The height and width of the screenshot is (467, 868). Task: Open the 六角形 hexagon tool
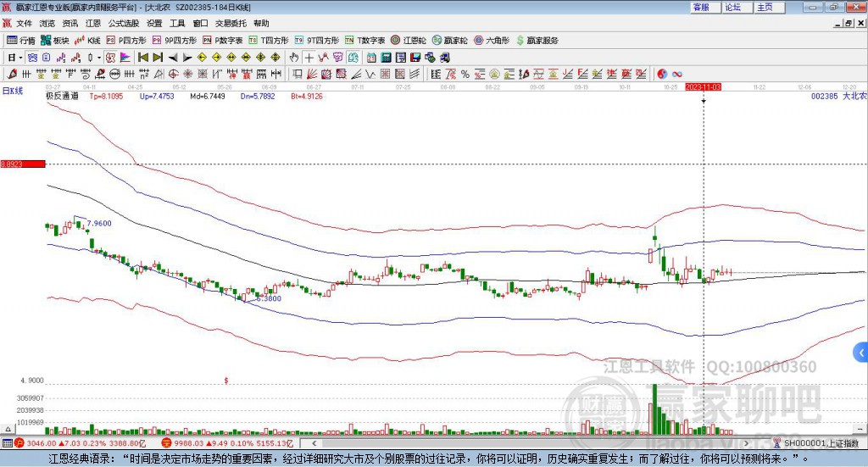click(492, 41)
